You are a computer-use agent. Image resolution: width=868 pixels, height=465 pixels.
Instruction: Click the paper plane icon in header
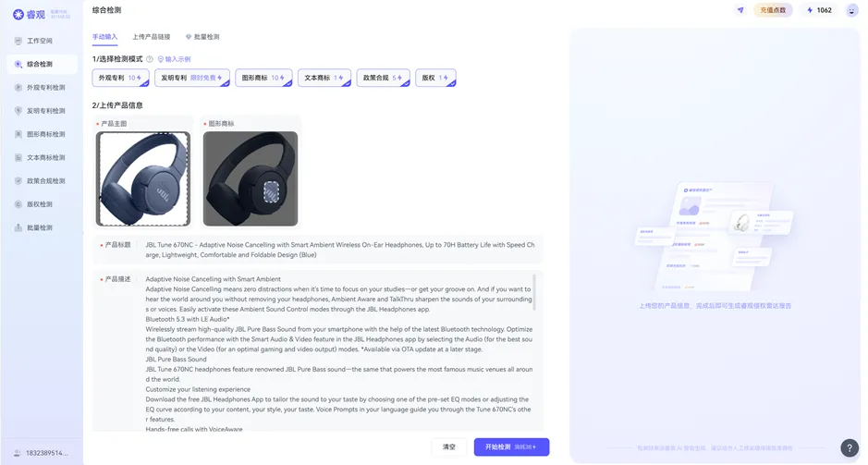click(x=740, y=10)
